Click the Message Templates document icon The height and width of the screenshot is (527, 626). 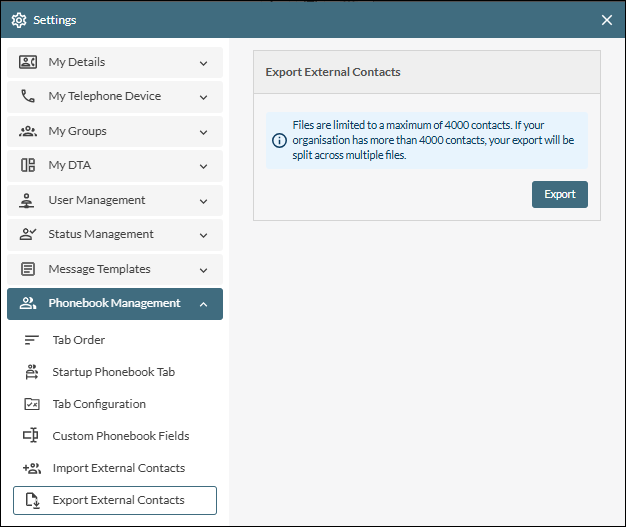tap(28, 269)
